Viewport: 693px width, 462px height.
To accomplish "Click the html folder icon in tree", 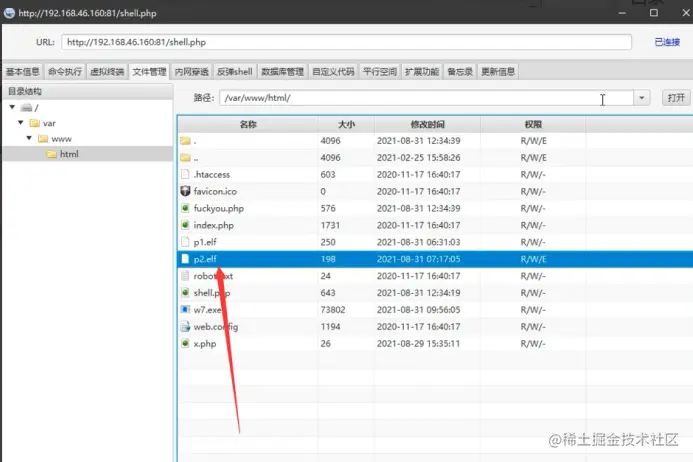I will 52,154.
